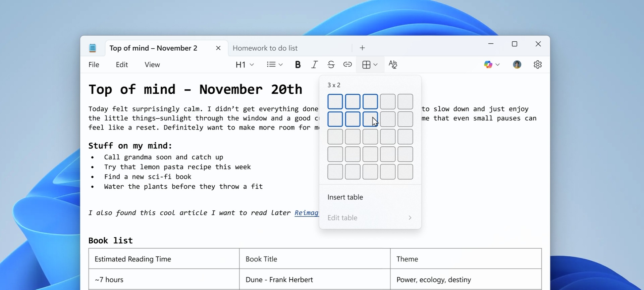
Task: Click the '~7 hours' table cell
Action: (164, 279)
